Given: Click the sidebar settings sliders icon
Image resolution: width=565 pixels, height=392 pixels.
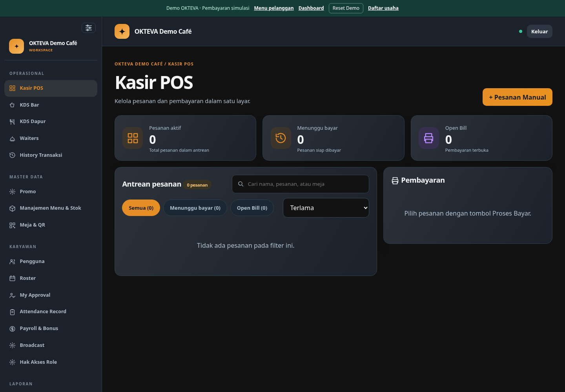Looking at the screenshot, I should click(89, 28).
